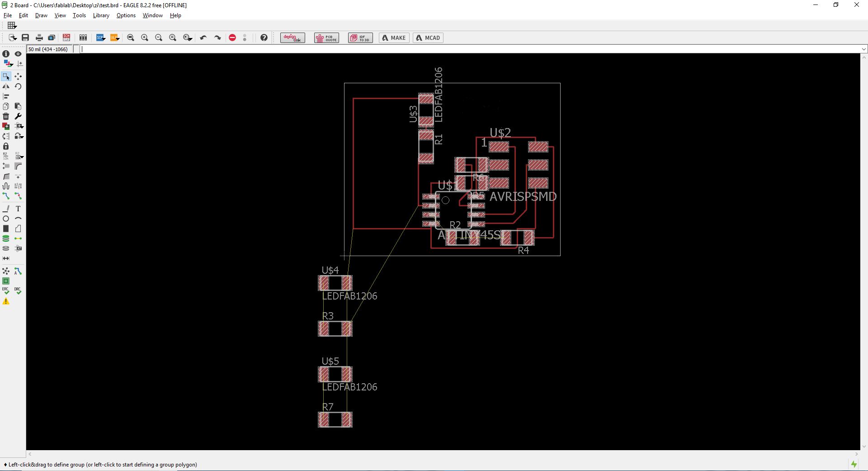Open the command history dropdown arrow
868x471 pixels.
click(864, 49)
